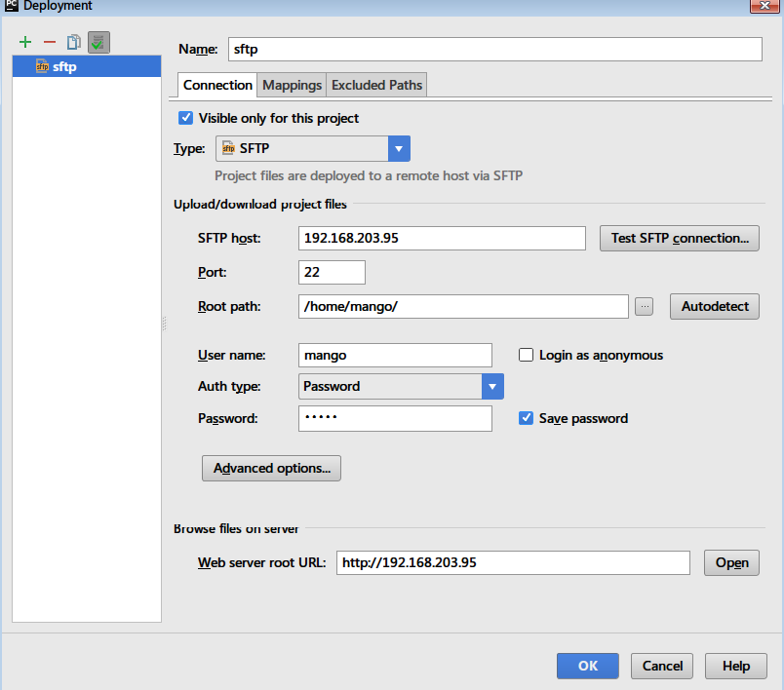784x690 pixels.
Task: Close the Deployment dialog window
Action: [x=763, y=6]
